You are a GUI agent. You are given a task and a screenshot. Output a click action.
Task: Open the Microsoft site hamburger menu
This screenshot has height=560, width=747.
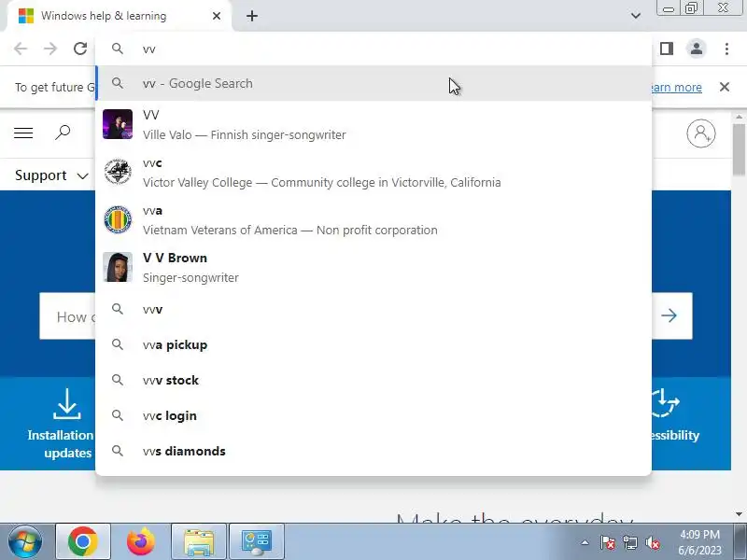click(23, 133)
